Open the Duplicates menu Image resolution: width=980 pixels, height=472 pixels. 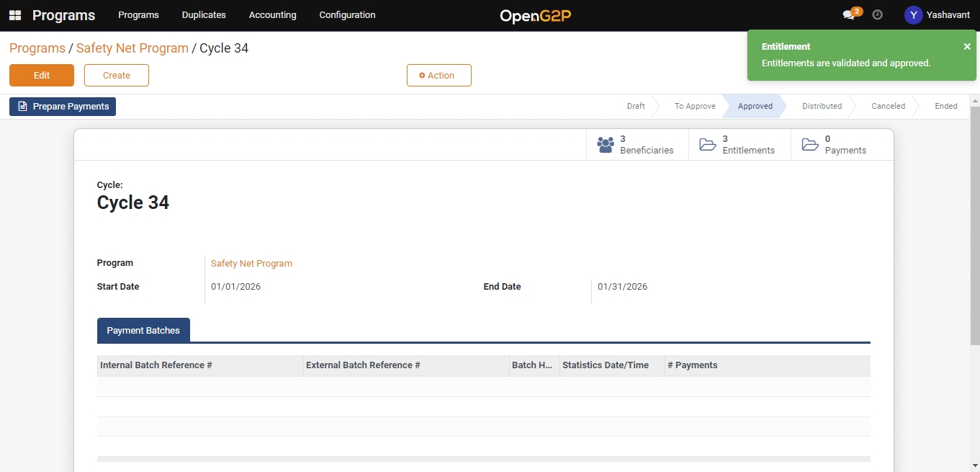point(204,15)
